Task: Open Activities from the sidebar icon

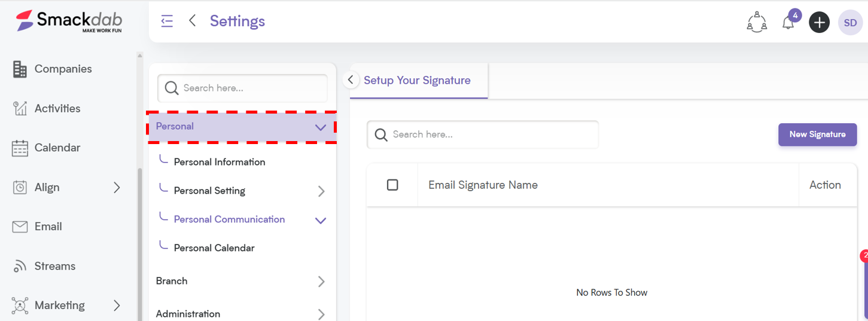Action: pyautogui.click(x=20, y=109)
